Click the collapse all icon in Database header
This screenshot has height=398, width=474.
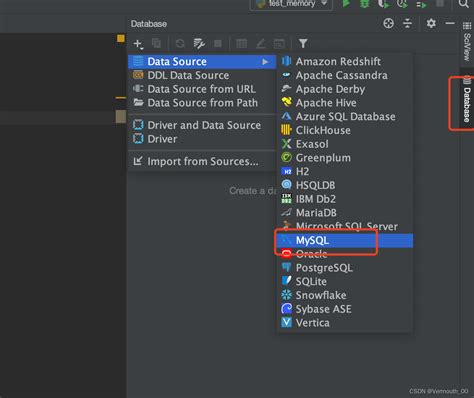click(x=407, y=23)
